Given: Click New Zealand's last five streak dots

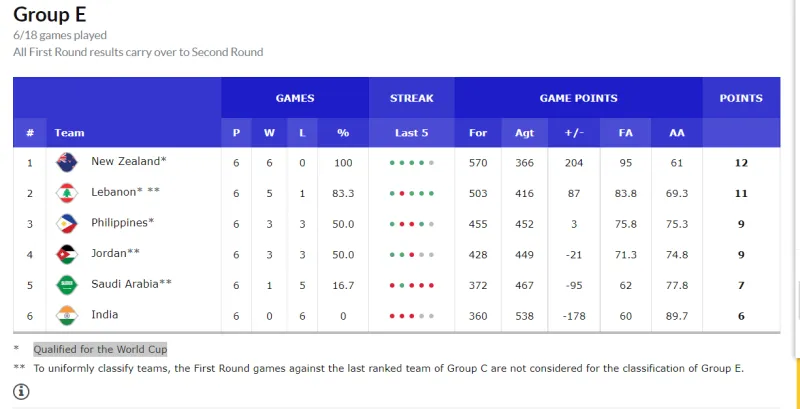Looking at the screenshot, I should tap(412, 162).
